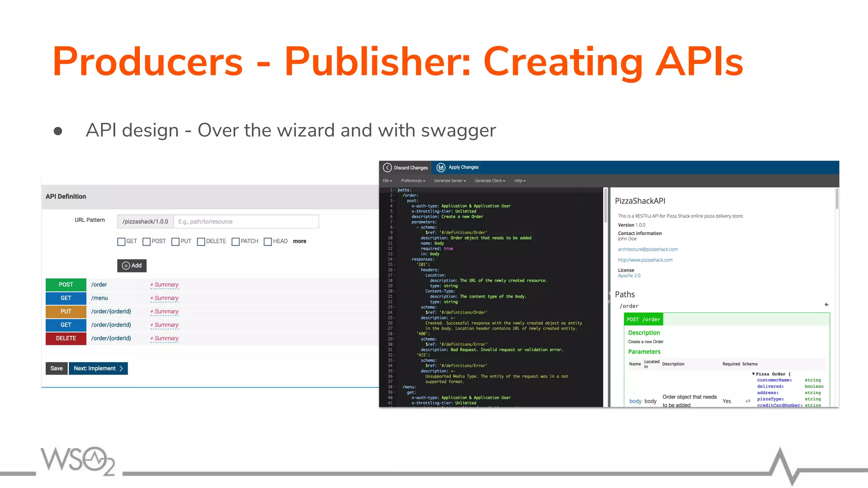The height and width of the screenshot is (488, 868).
Task: Click the collapse arrow beside the /order path
Action: pos(826,305)
